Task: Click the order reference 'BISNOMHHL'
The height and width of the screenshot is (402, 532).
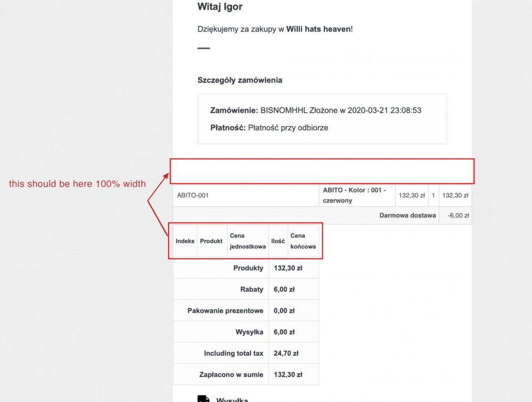Action: click(284, 110)
